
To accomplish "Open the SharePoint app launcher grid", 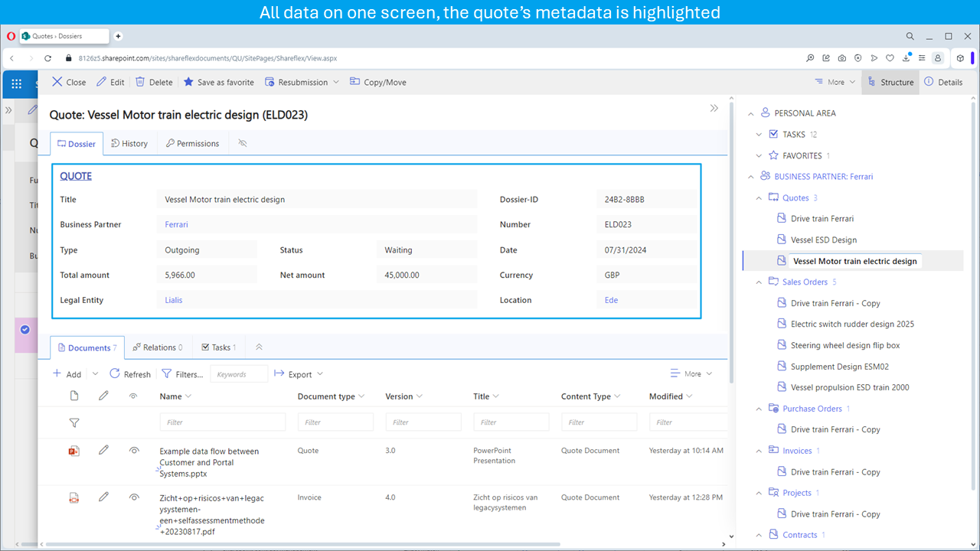I will click(17, 83).
